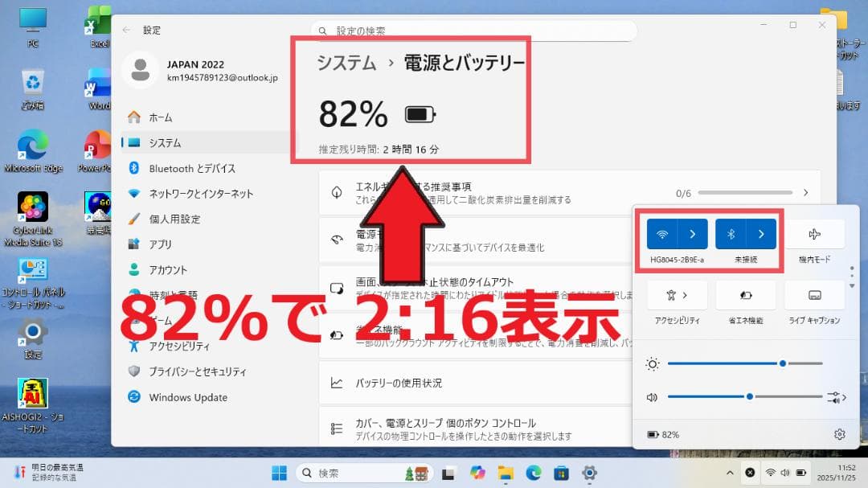The width and height of the screenshot is (868, 488).
Task: Open ライブ キャプション from quick settings
Action: tap(814, 295)
